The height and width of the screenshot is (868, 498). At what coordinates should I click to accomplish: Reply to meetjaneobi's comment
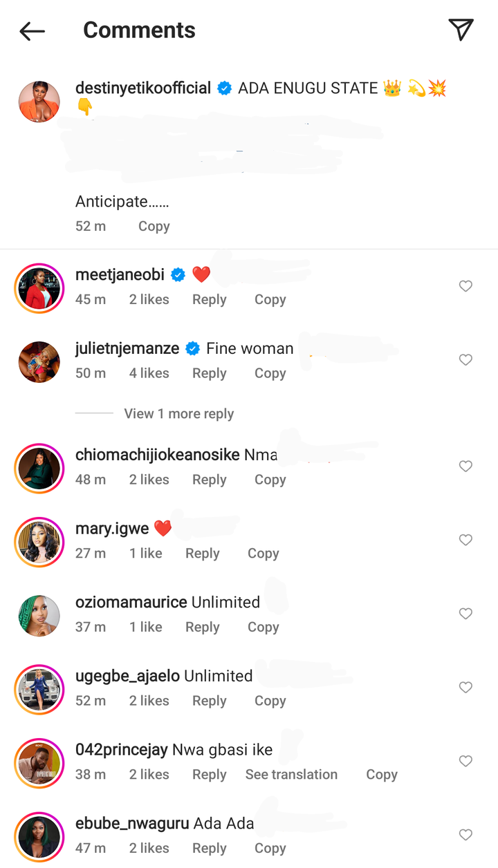(209, 300)
